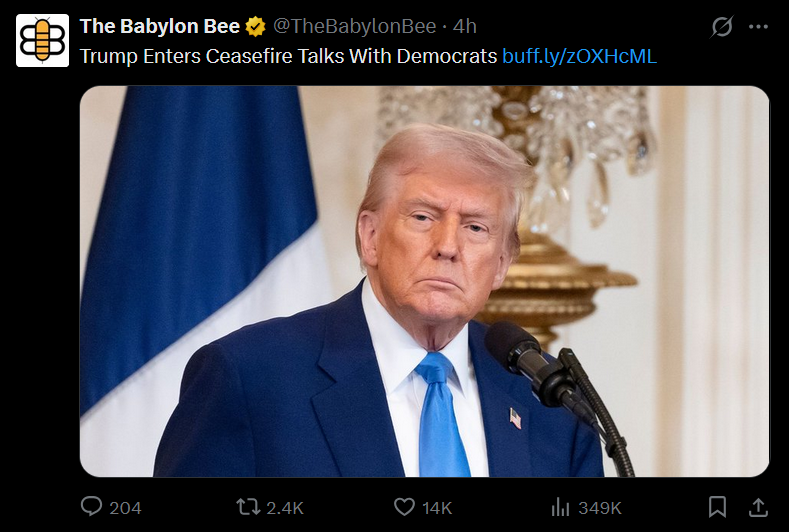This screenshot has width=789, height=532.
Task: Open the three-dot More options menu
Action: 758,27
